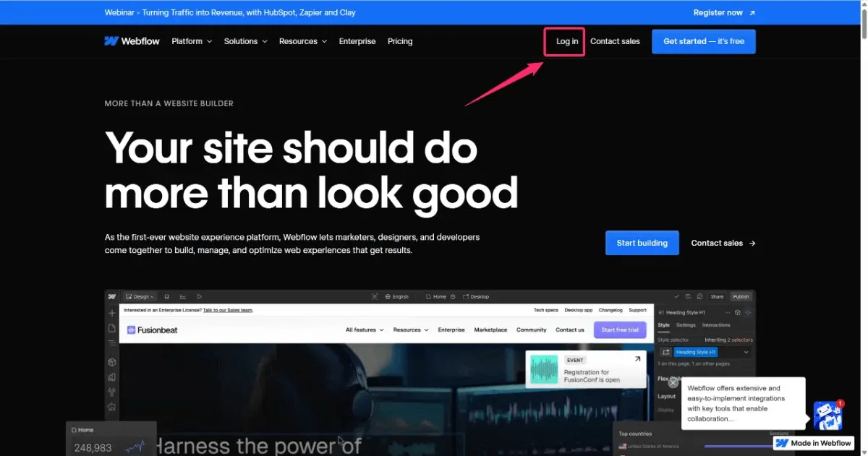The image size is (868, 456).
Task: Click Enterprise in Fusionbeat nav
Action: click(451, 330)
